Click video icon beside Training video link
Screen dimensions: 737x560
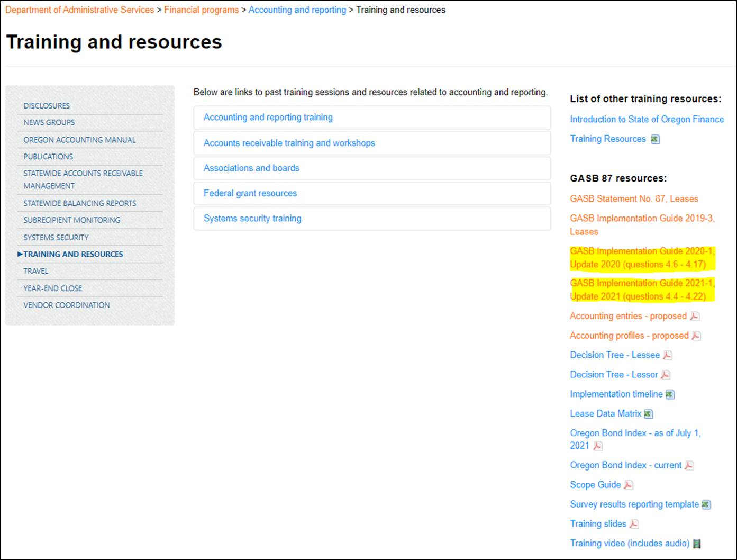click(x=697, y=544)
